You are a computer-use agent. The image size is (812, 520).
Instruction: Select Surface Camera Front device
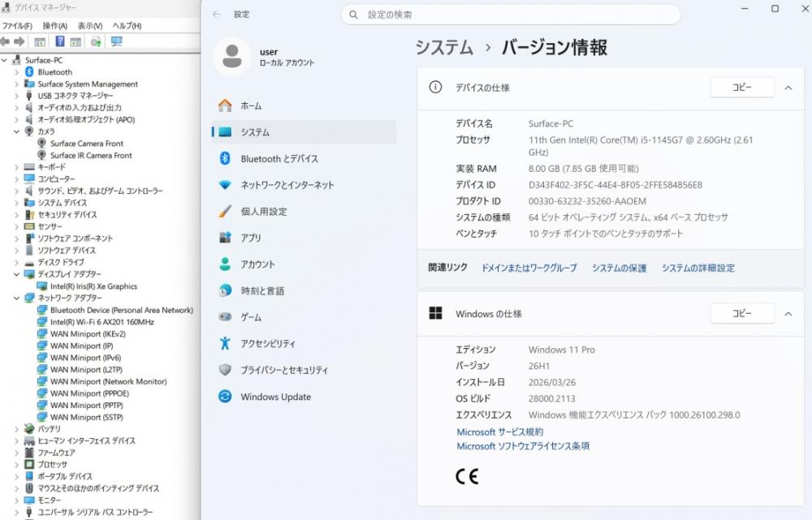point(87,144)
